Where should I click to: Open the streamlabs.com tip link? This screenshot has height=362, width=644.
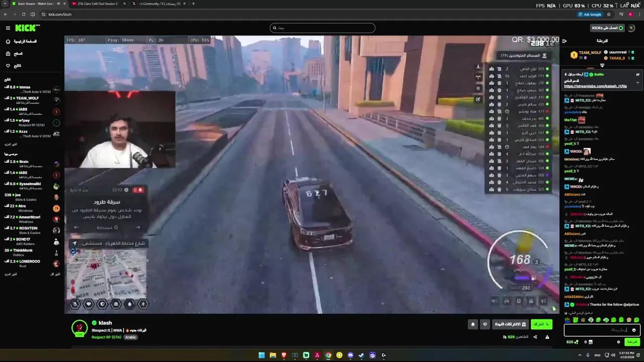(x=595, y=86)
